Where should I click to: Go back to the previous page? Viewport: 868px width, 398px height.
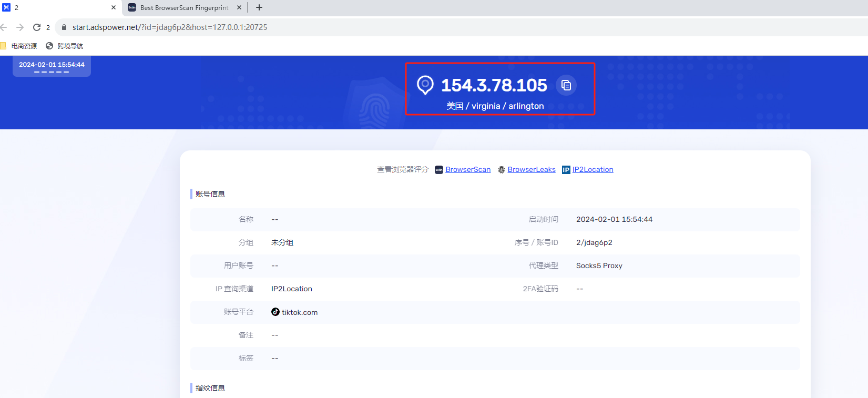(4, 27)
